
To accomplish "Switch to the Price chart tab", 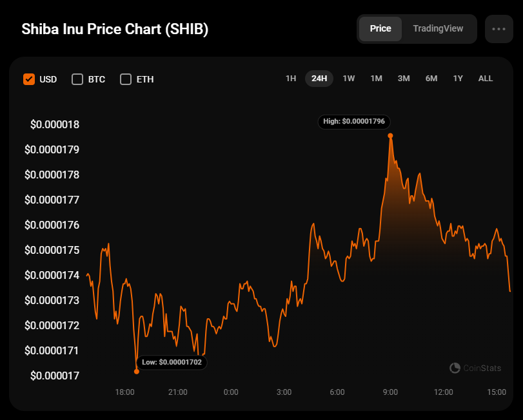I will click(380, 29).
